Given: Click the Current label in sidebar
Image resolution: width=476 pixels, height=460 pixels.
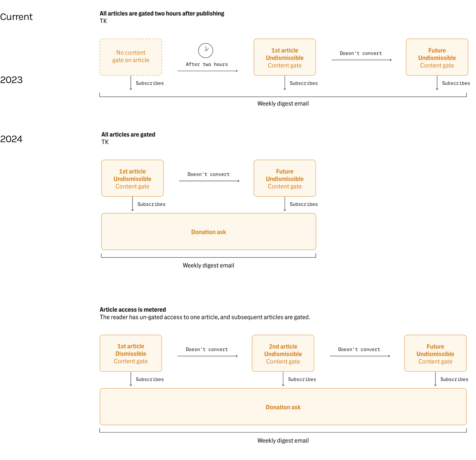Looking at the screenshot, I should tap(16, 17).
